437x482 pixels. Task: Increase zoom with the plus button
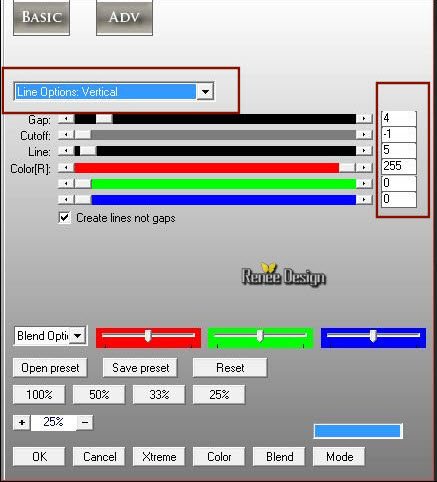pos(22,423)
